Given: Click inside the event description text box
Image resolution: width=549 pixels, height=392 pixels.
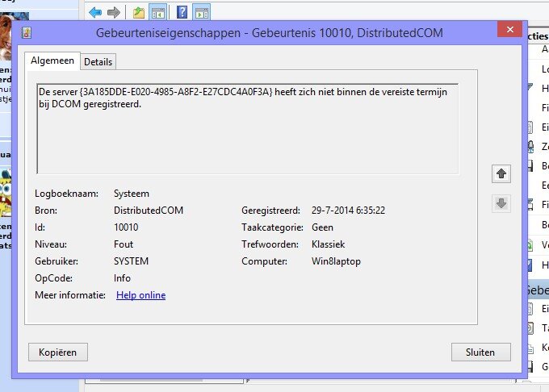Looking at the screenshot, I should [x=247, y=129].
